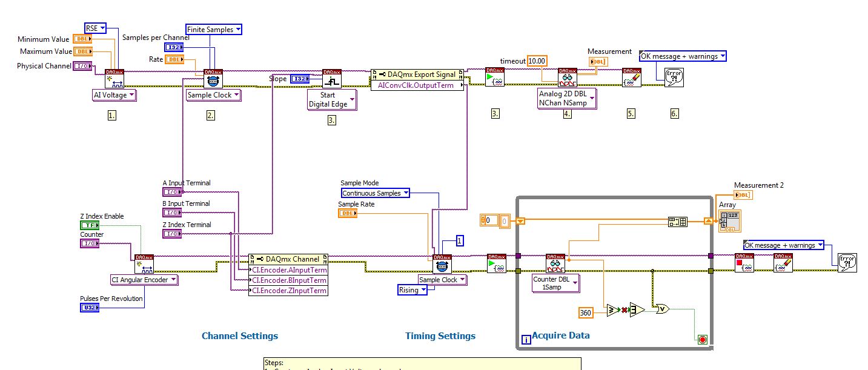Select the Measurement DBL indicator terminal
Viewport: 868px width, 370px height.
tap(597, 61)
